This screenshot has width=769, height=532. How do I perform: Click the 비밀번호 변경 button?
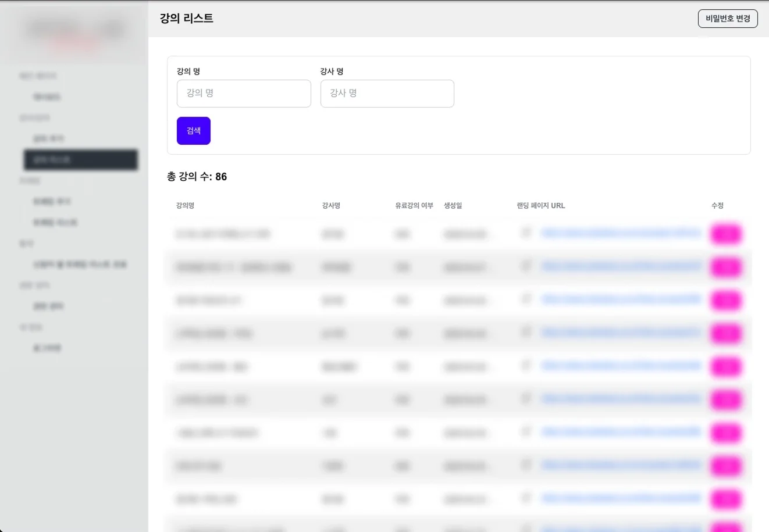click(x=728, y=19)
